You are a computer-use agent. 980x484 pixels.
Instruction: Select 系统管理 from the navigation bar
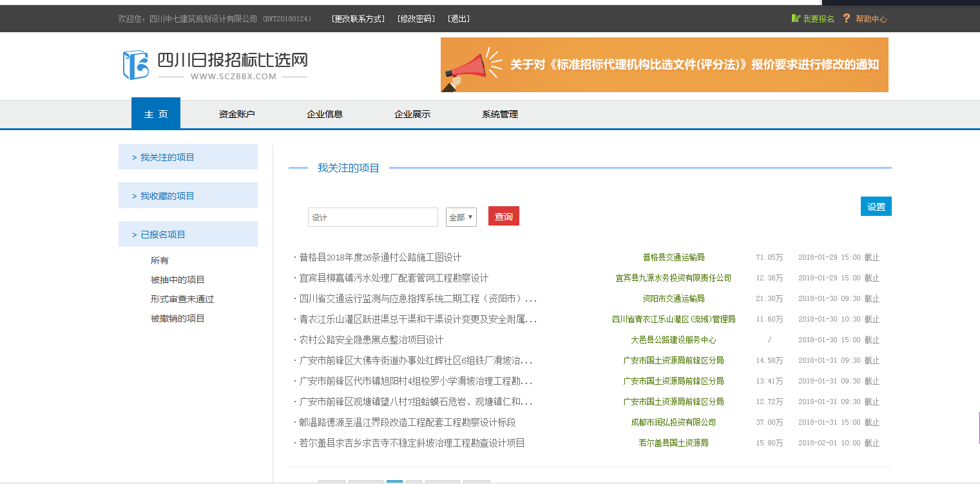[500, 114]
